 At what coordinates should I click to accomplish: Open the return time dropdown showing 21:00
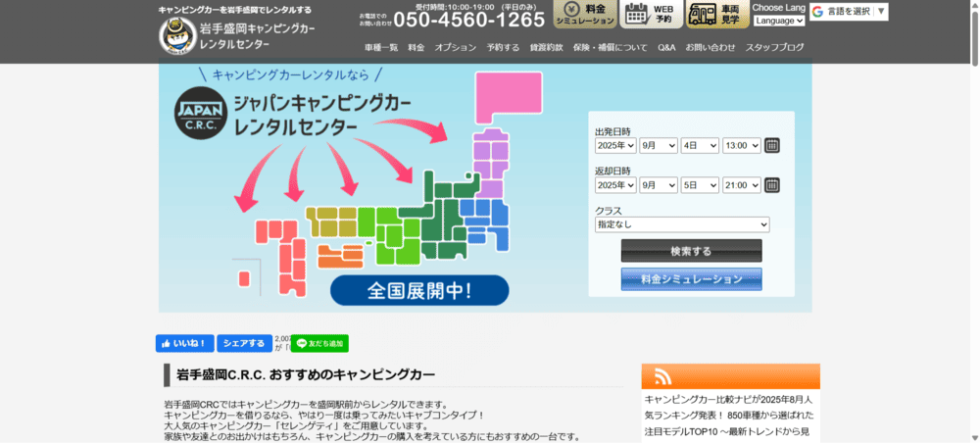tap(741, 185)
